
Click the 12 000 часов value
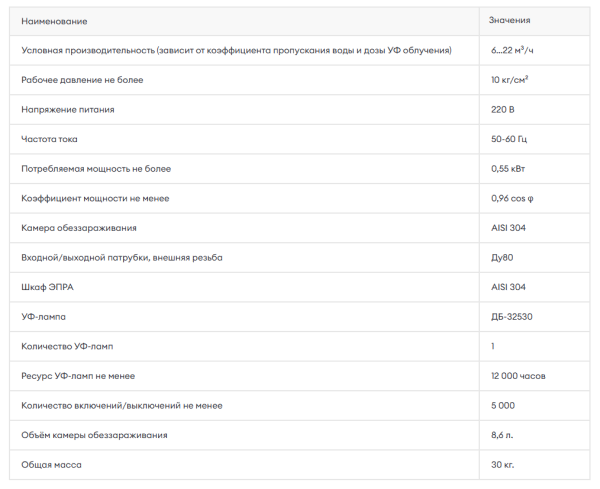(x=518, y=376)
